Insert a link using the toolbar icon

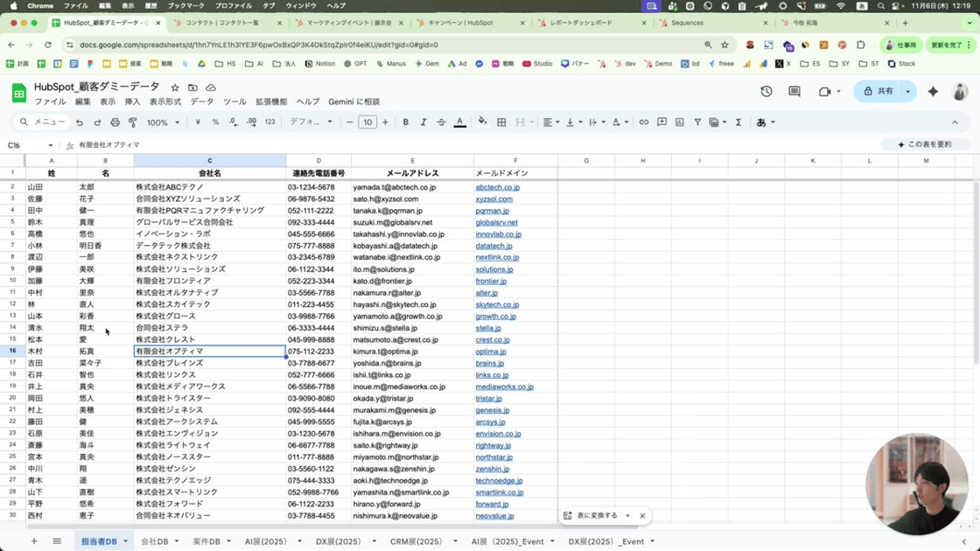(644, 122)
